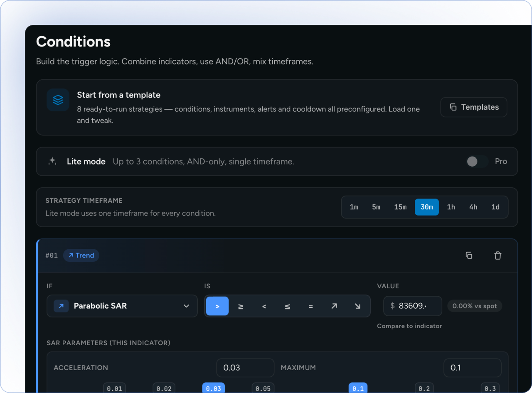The image size is (532, 393).
Task: Click the Compare to indicator link
Action: point(409,326)
